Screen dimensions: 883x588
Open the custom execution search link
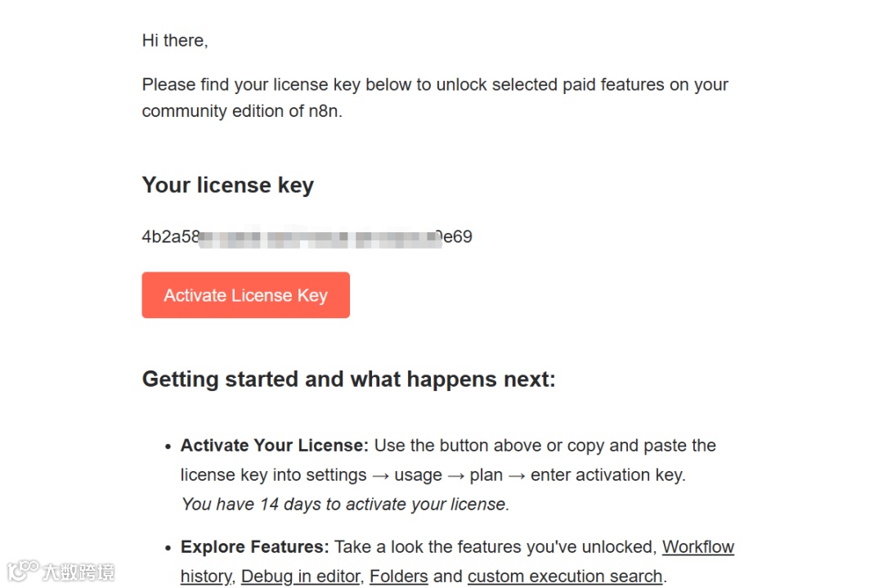[x=564, y=577]
